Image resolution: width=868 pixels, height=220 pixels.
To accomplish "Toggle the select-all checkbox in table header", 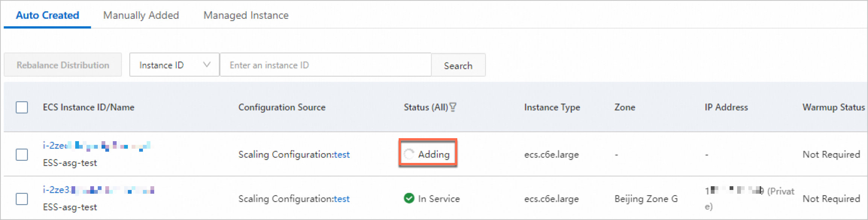I will pyautogui.click(x=22, y=107).
